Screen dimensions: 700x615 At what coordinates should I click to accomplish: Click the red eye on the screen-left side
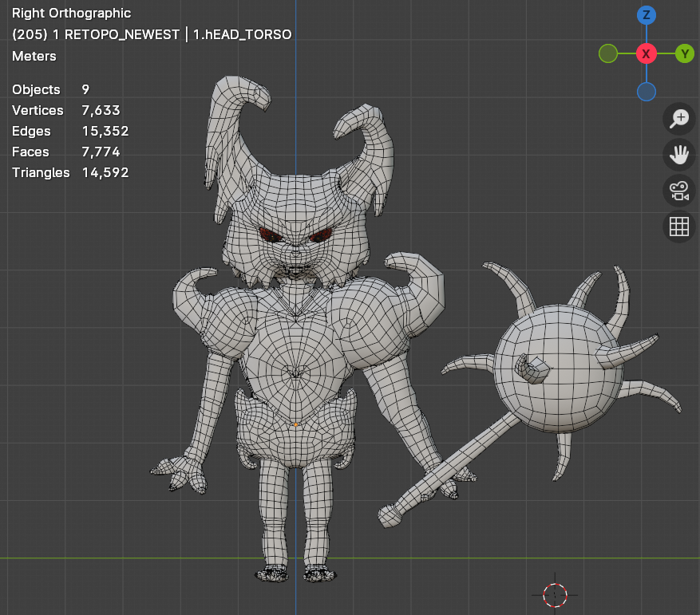tap(270, 235)
